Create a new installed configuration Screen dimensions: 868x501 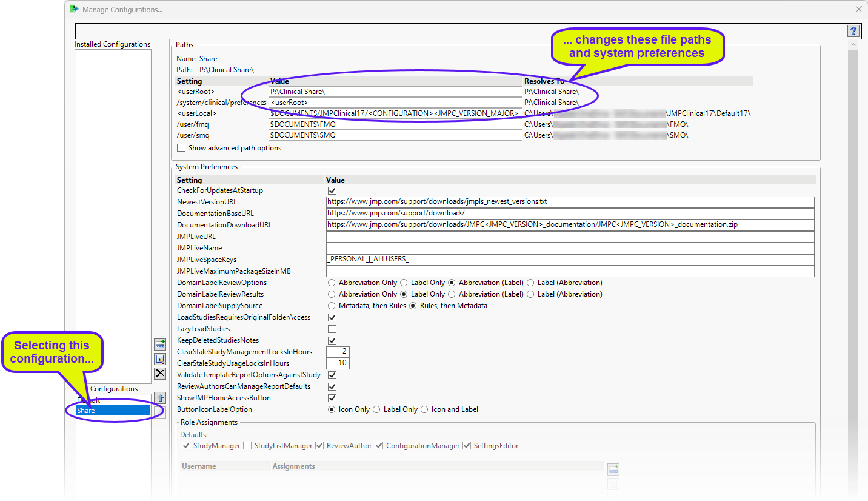coord(160,343)
